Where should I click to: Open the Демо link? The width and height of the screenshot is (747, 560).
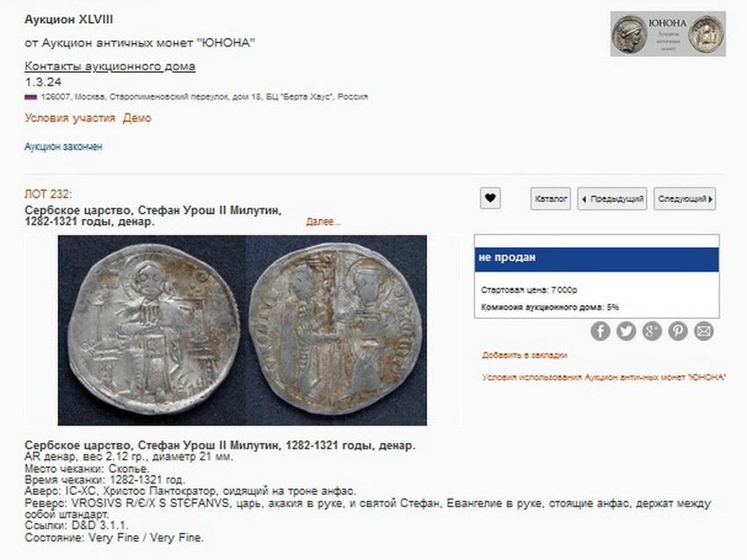137,118
